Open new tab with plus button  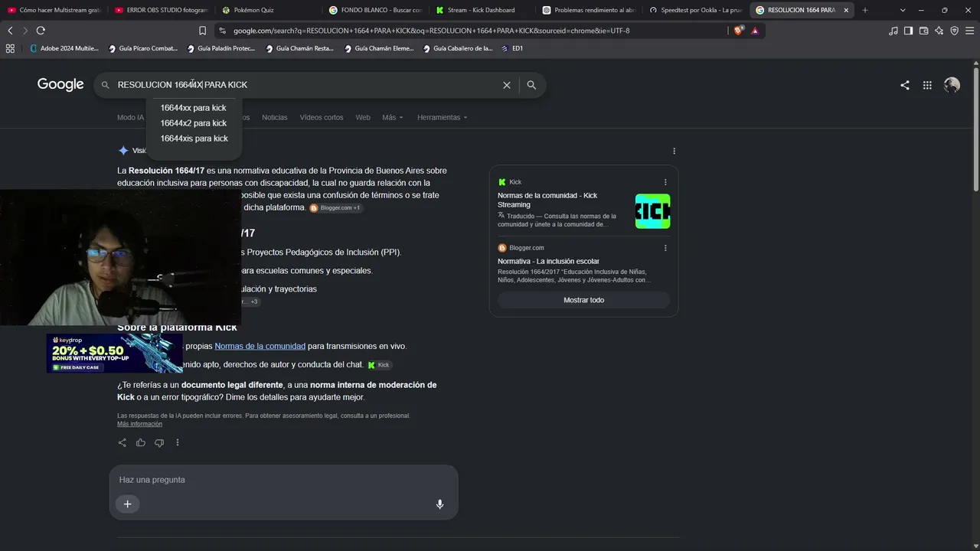[865, 10]
